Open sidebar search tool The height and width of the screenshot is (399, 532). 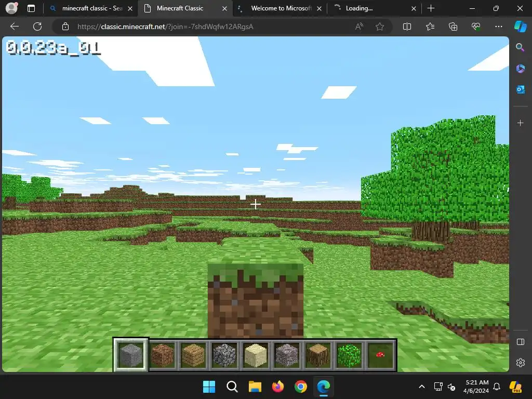[520, 47]
